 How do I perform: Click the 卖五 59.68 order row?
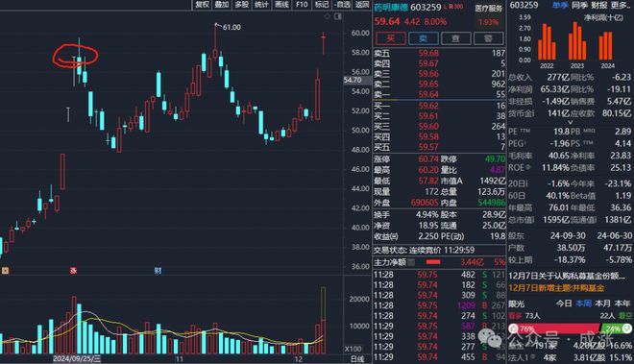tap(439, 53)
